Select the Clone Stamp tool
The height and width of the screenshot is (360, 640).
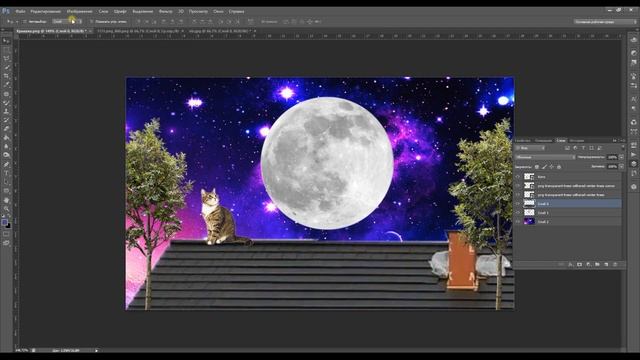[6, 111]
